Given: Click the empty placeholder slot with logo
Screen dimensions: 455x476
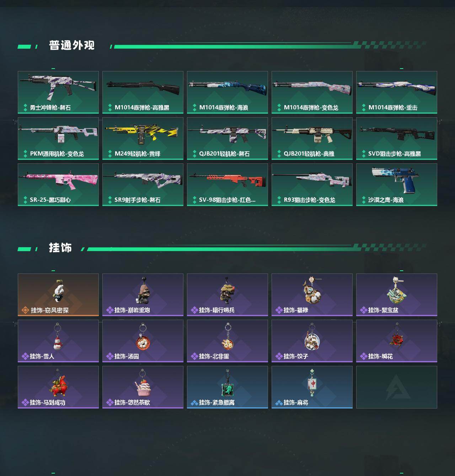Looking at the screenshot, I should pyautogui.click(x=397, y=387).
